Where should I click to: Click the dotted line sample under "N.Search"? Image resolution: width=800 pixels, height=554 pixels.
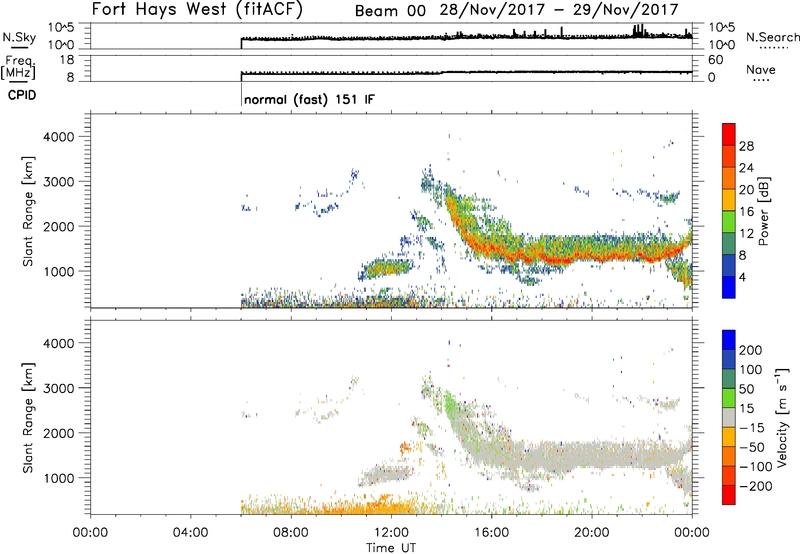(x=772, y=48)
